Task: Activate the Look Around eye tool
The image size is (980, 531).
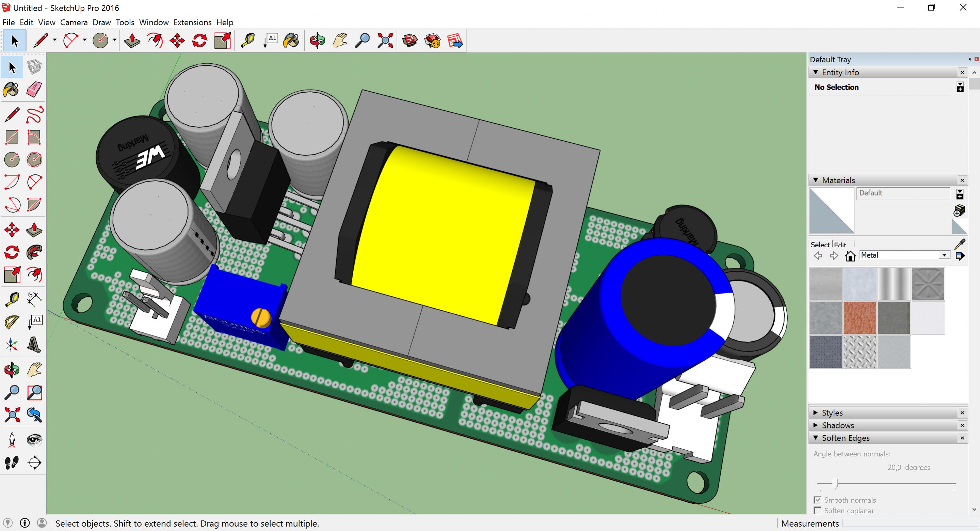Action: pos(34,440)
